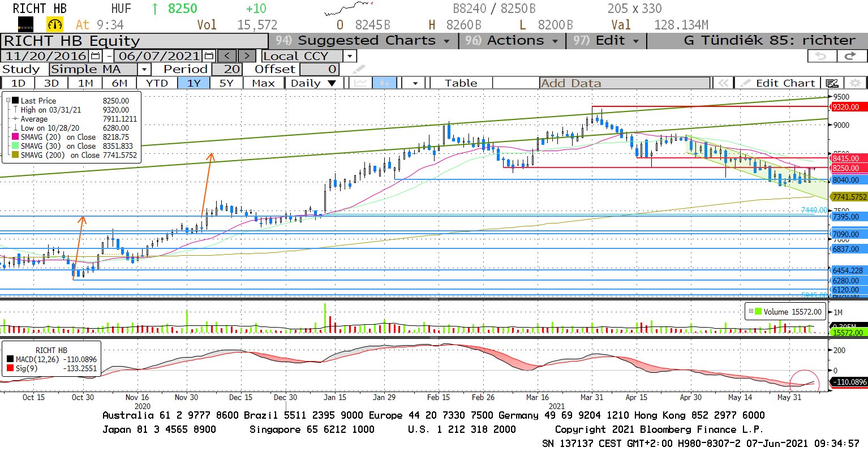Click the Low marker icon in legend

[16, 128]
